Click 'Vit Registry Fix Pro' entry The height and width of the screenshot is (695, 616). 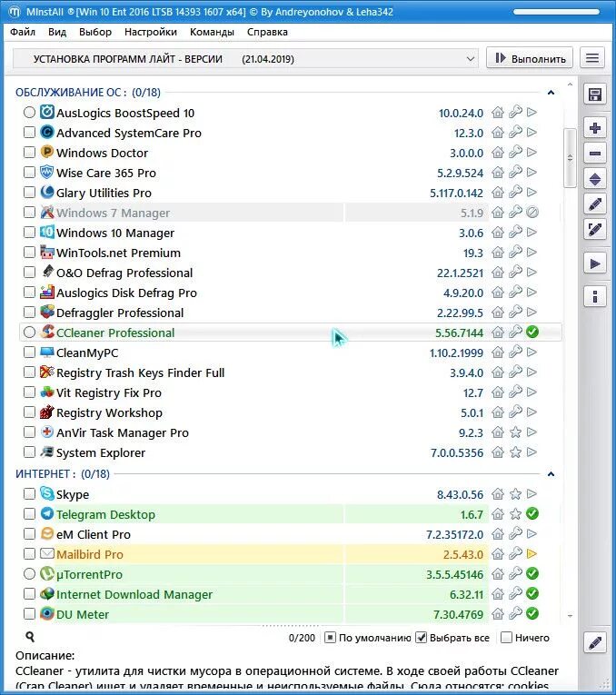(290, 392)
